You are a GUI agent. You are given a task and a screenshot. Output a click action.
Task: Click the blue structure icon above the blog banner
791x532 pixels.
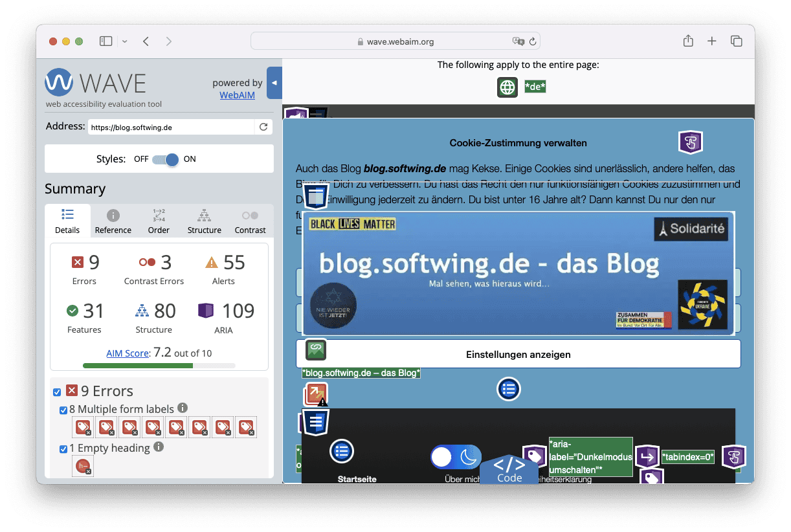click(x=315, y=197)
